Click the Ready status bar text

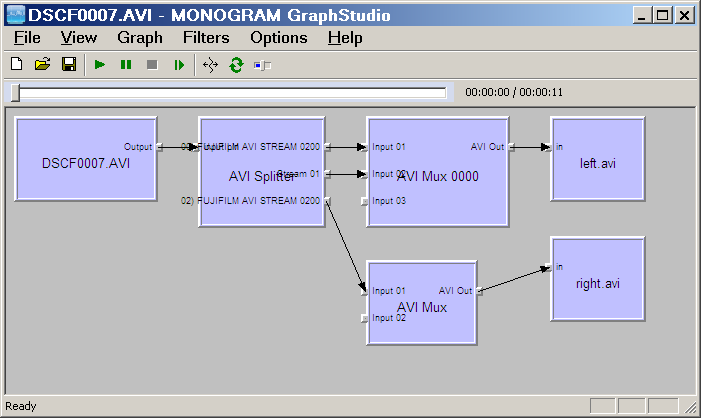(x=21, y=406)
